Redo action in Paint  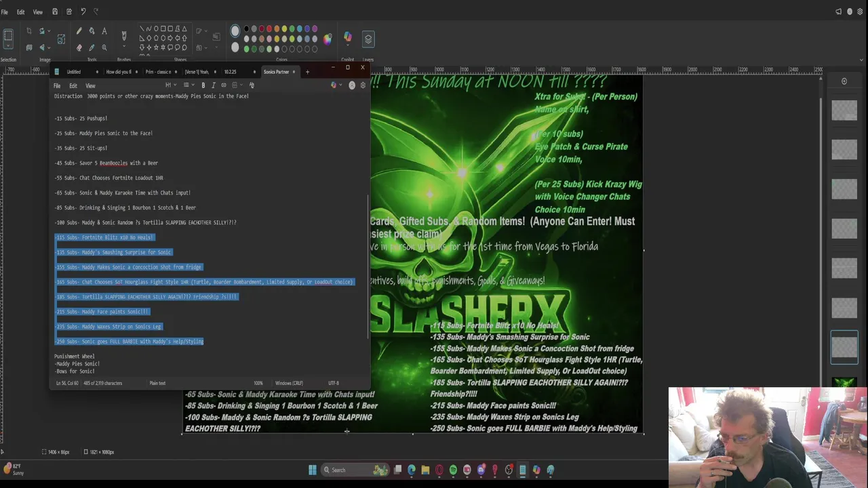96,12
